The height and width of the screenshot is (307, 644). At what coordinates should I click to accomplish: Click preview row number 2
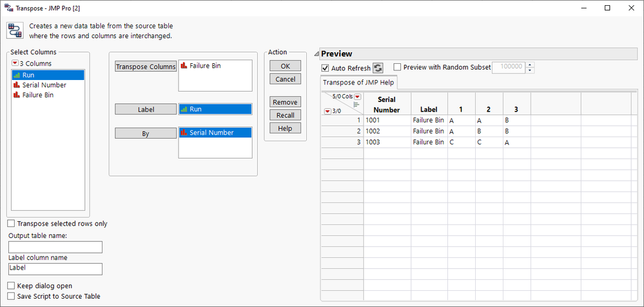[x=342, y=131]
